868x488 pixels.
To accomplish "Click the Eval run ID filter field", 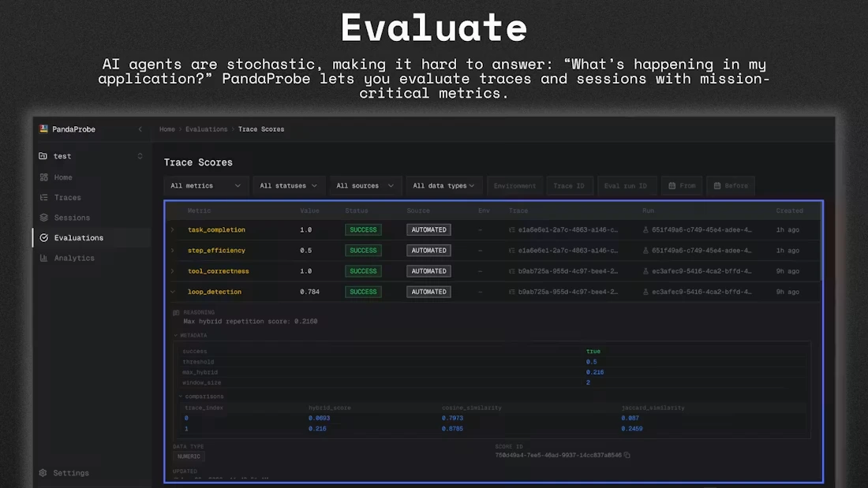I will point(627,186).
